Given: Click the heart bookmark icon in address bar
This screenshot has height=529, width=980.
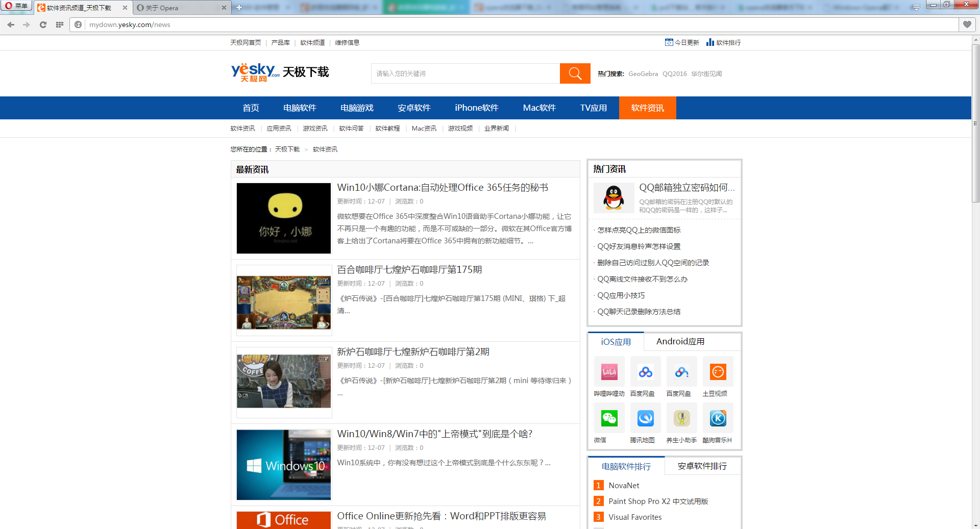Looking at the screenshot, I should coord(967,24).
